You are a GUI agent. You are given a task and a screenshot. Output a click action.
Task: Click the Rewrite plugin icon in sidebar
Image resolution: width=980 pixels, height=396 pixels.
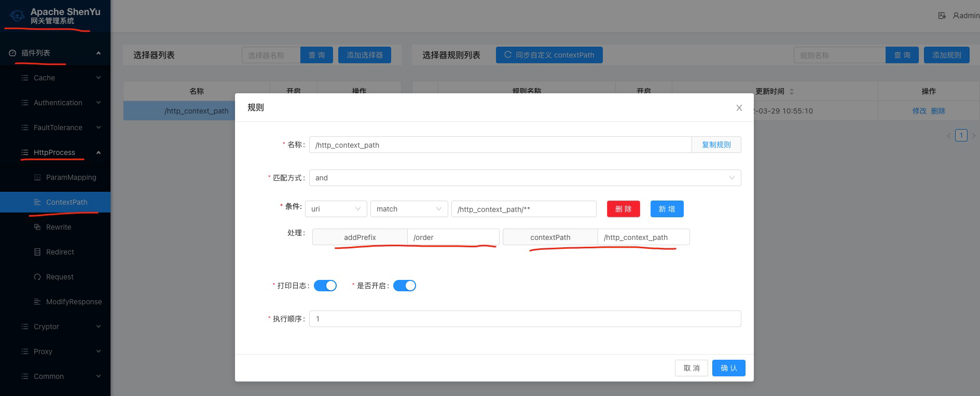pos(37,227)
